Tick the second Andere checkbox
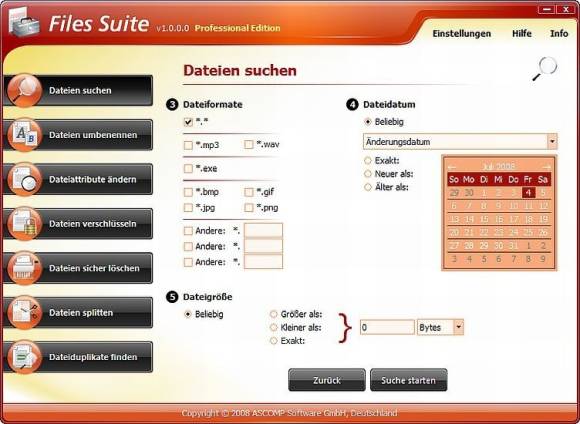Viewport: 580px width, 424px height. tap(188, 246)
